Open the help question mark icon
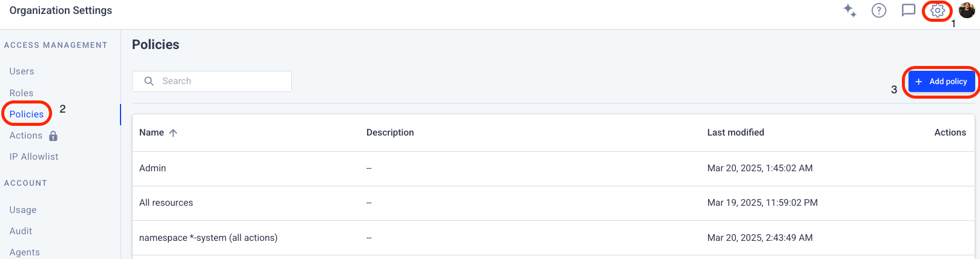980x259 pixels. pos(879,11)
